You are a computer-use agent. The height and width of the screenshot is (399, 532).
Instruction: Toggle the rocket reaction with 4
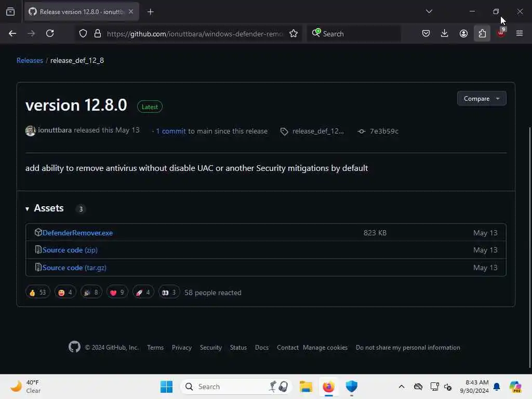[143, 292]
